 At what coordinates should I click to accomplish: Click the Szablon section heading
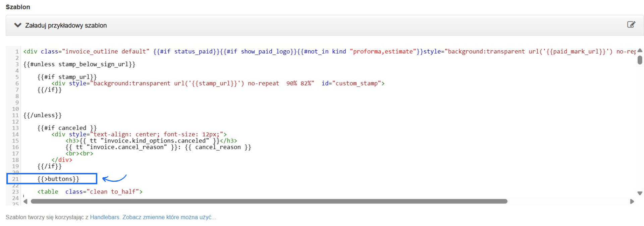[18, 7]
